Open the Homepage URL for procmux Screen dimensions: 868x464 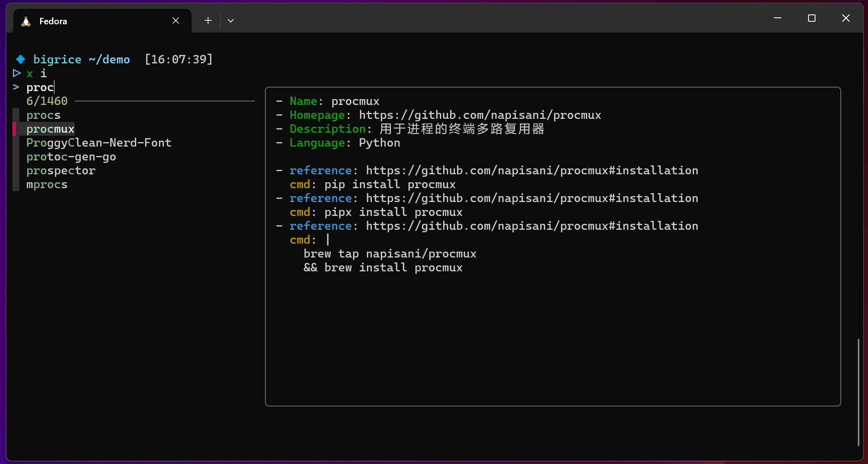click(480, 115)
